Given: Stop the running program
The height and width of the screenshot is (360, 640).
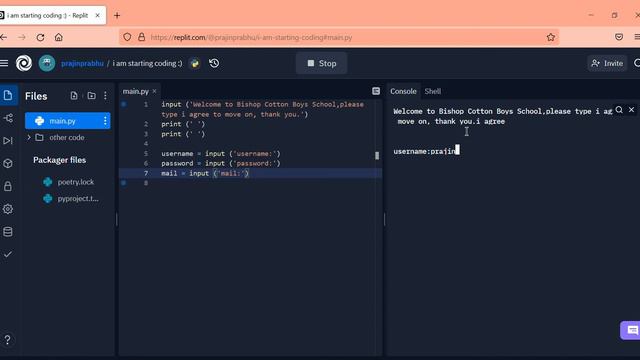Looking at the screenshot, I should pyautogui.click(x=322, y=63).
